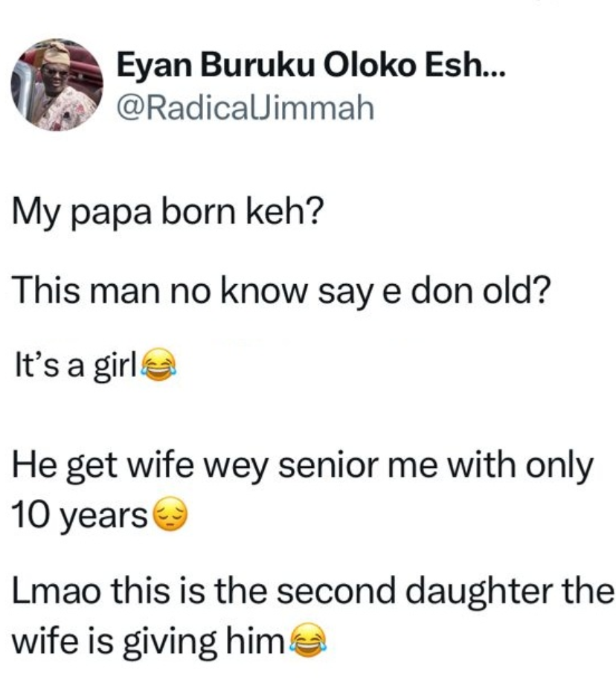Click the pensive emoji after "10 years"
The width and height of the screenshot is (616, 691).
click(x=168, y=514)
